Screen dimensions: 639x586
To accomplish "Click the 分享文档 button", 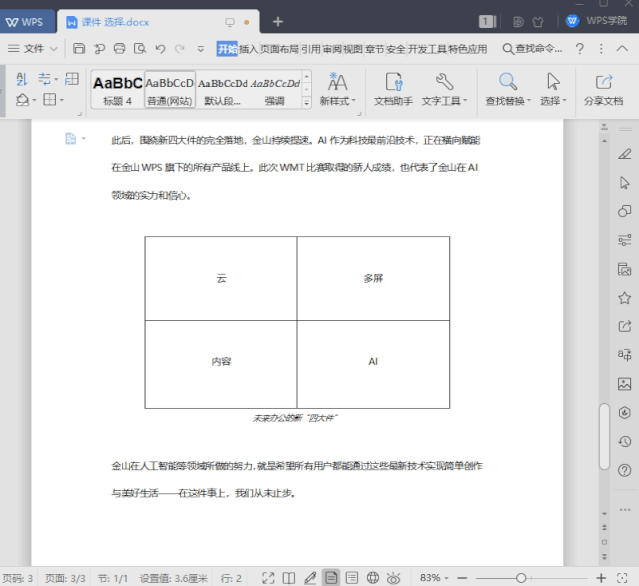I will pos(604,89).
